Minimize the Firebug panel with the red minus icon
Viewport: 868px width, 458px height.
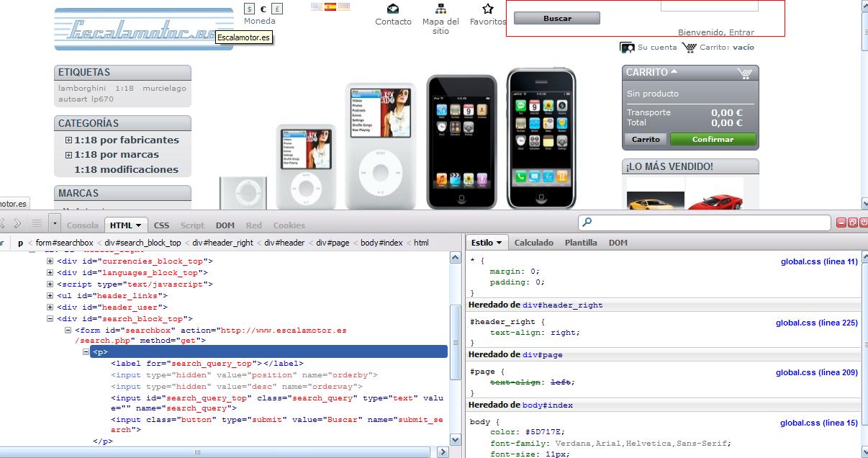842,223
